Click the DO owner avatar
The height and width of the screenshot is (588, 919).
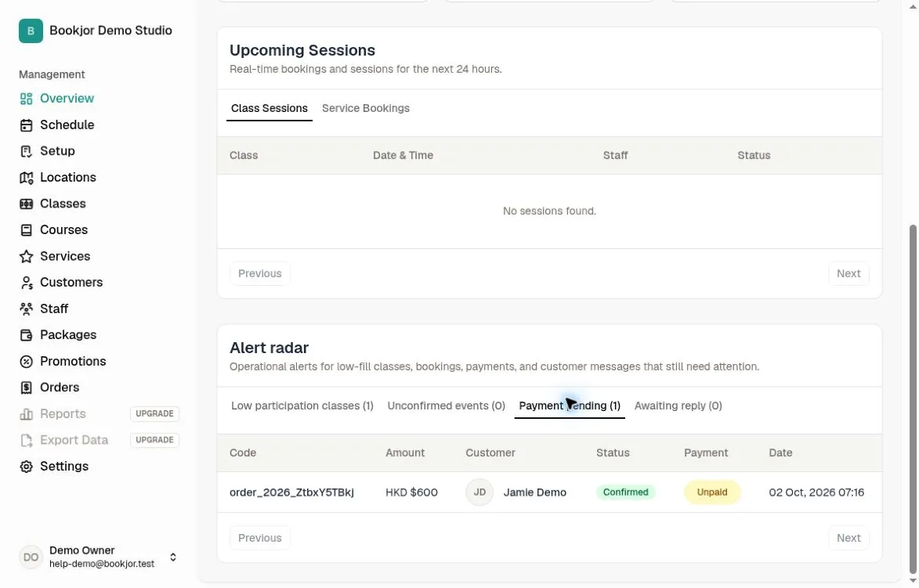point(31,557)
